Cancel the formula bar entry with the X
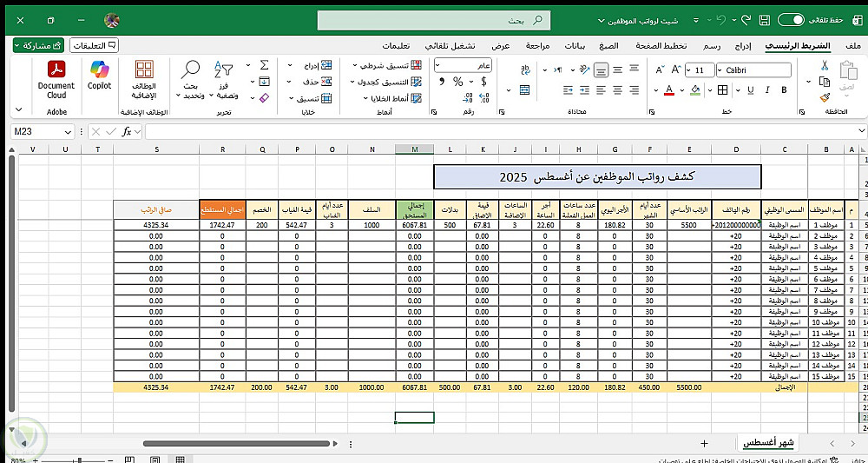 click(95, 131)
